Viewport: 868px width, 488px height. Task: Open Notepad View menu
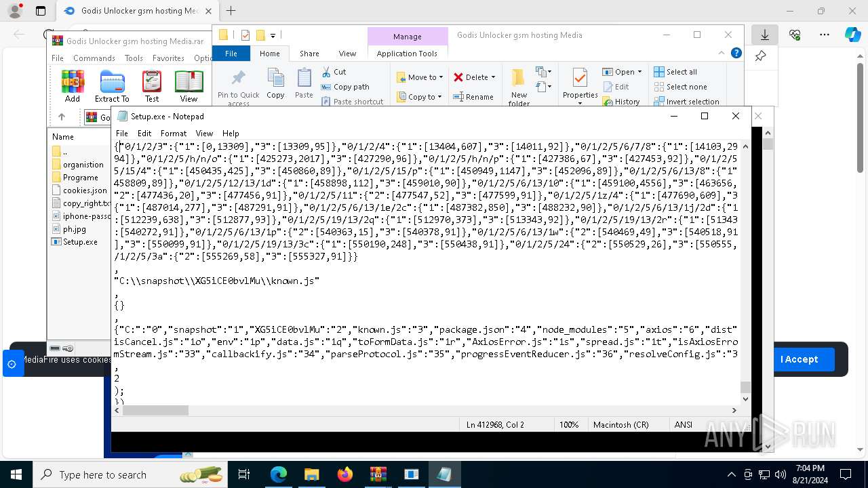click(204, 134)
